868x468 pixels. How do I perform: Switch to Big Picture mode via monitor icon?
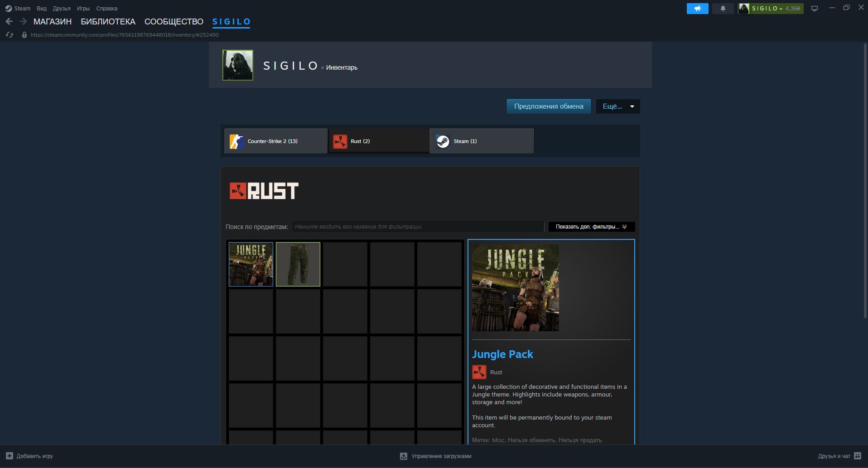[815, 9]
